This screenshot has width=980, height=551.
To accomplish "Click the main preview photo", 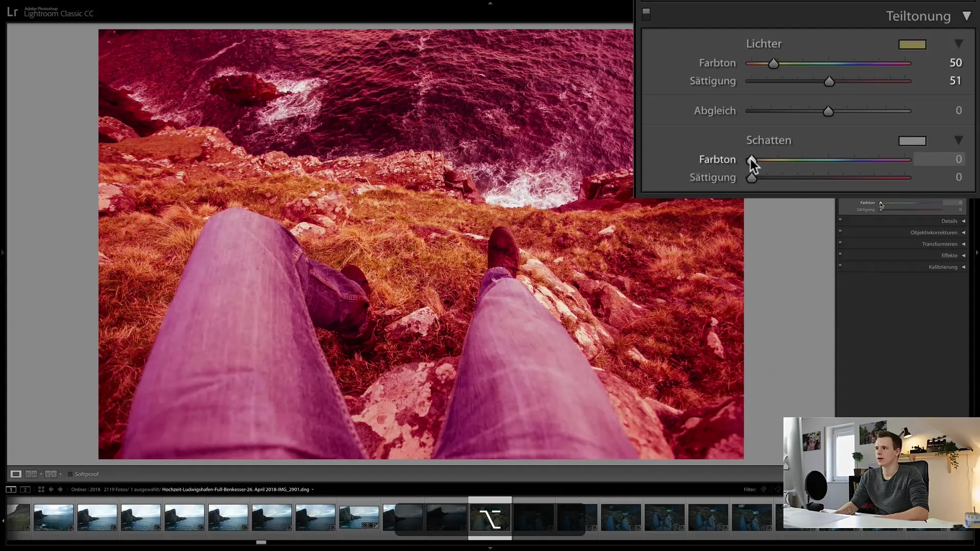I will (x=421, y=244).
